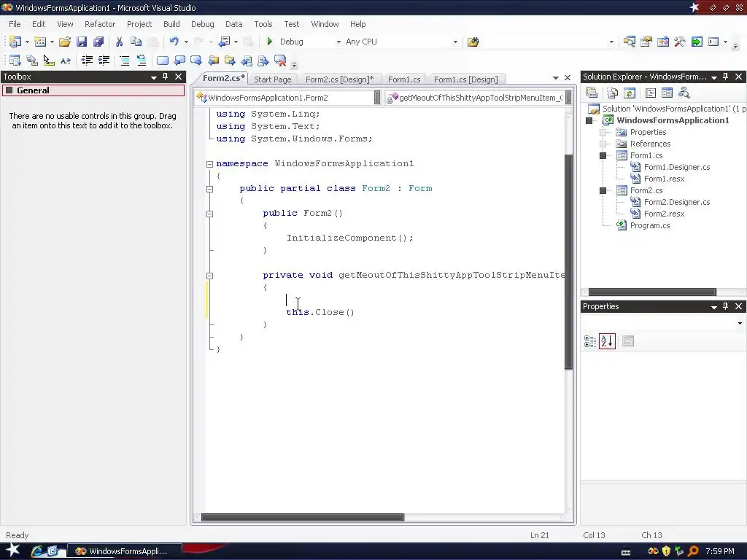
Task: Click the Solution Explorer horizontal scrollbar
Action: coord(652,292)
